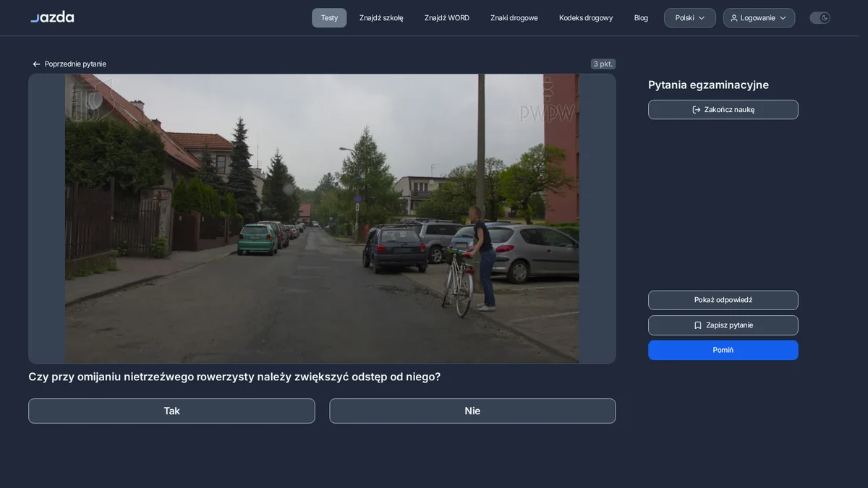Open Znajdź WORD page
868x488 pixels.
pyautogui.click(x=447, y=18)
